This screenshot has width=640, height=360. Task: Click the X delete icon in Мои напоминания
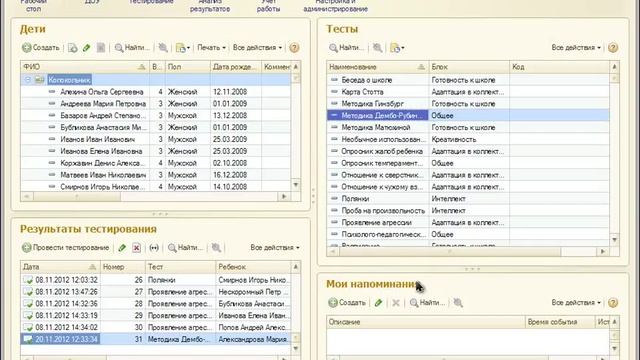click(396, 303)
